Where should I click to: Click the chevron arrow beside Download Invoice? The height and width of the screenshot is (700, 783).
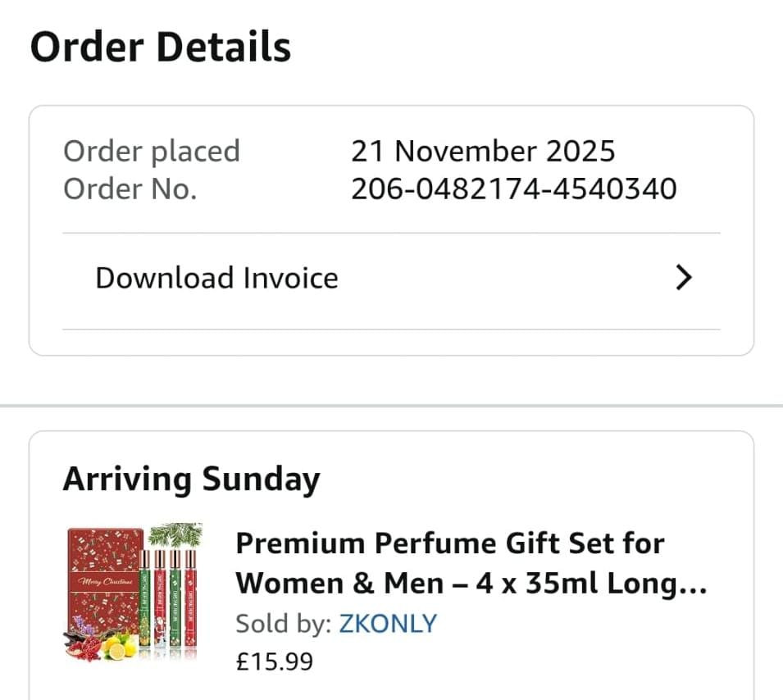coord(684,279)
